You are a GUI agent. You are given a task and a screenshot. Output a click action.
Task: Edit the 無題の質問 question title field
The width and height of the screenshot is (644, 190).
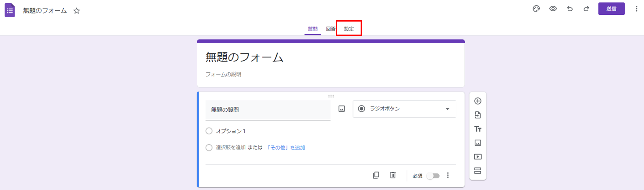coord(268,110)
